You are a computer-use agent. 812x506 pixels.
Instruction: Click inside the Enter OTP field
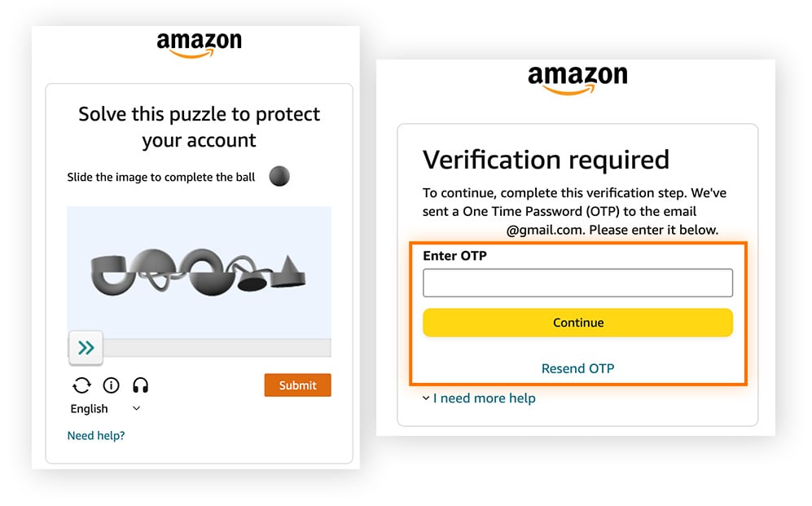pyautogui.click(x=578, y=282)
